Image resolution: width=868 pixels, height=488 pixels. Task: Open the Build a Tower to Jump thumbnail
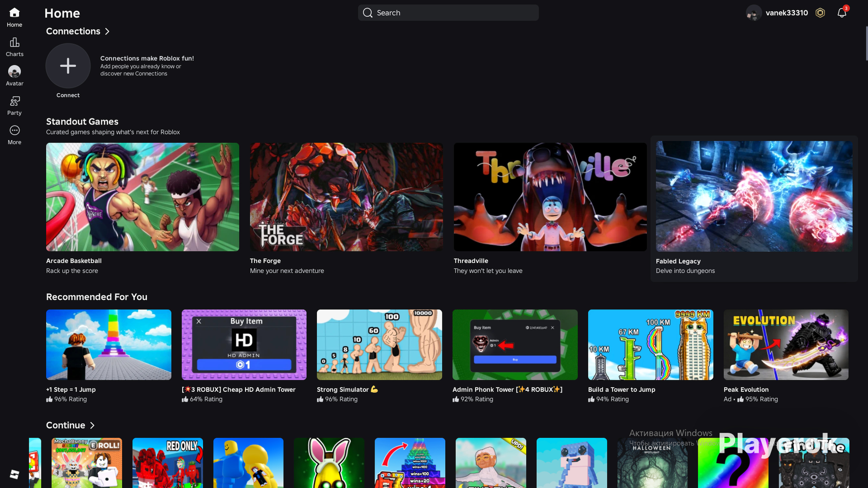tap(650, 345)
